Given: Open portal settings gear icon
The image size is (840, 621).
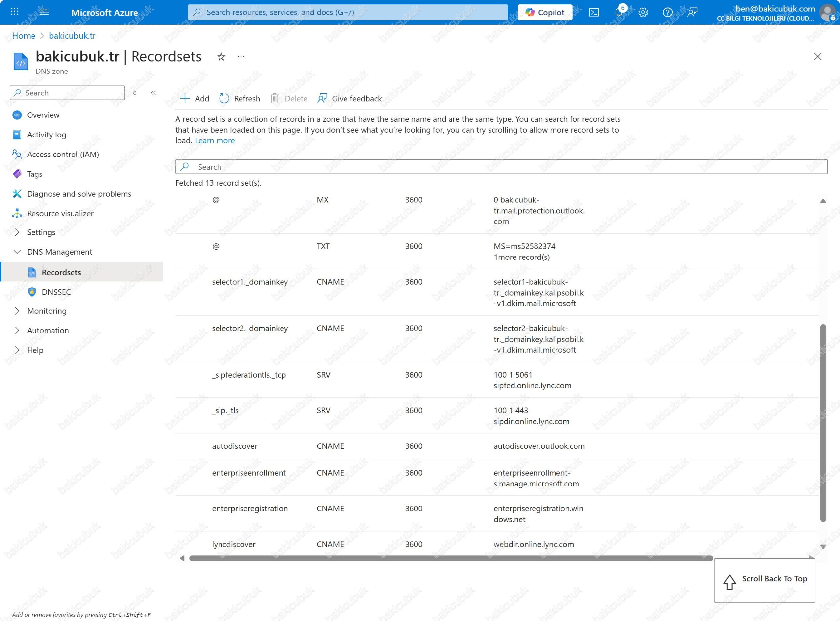Looking at the screenshot, I should 643,12.
